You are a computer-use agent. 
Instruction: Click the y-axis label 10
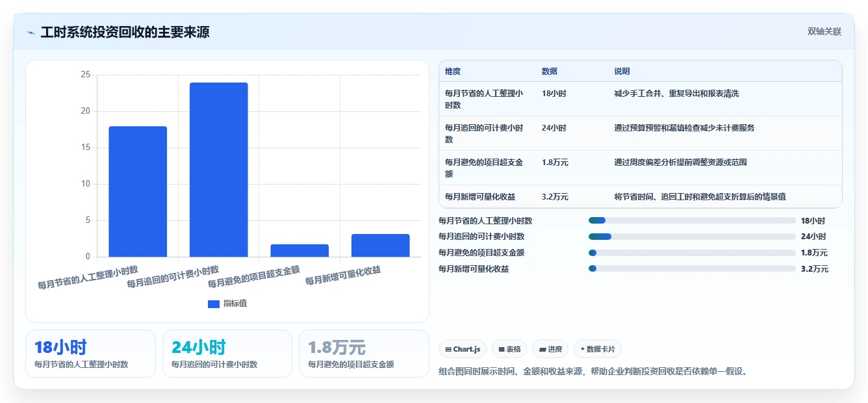point(85,184)
